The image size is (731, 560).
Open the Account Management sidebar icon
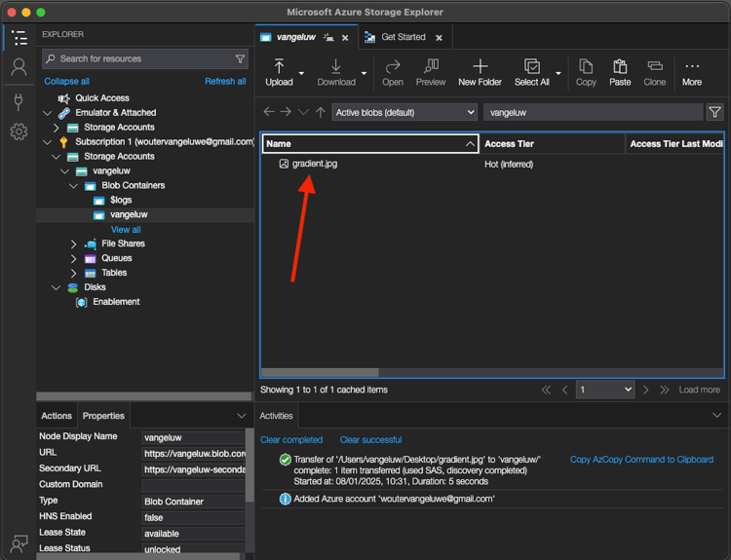coord(19,67)
